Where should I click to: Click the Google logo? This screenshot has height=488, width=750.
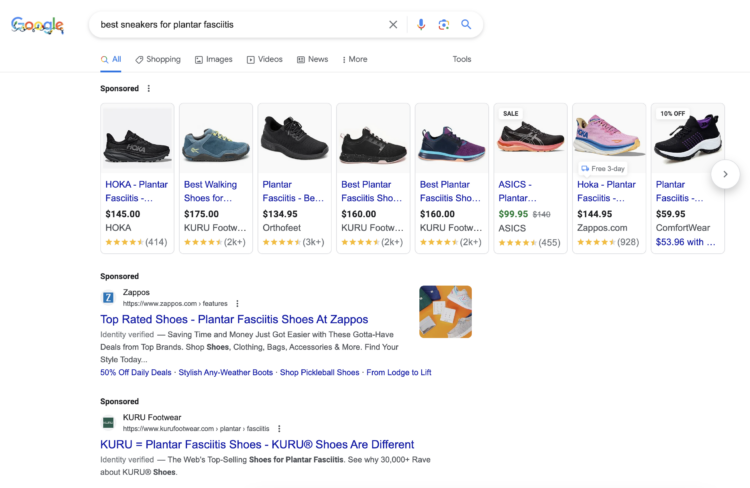[37, 25]
